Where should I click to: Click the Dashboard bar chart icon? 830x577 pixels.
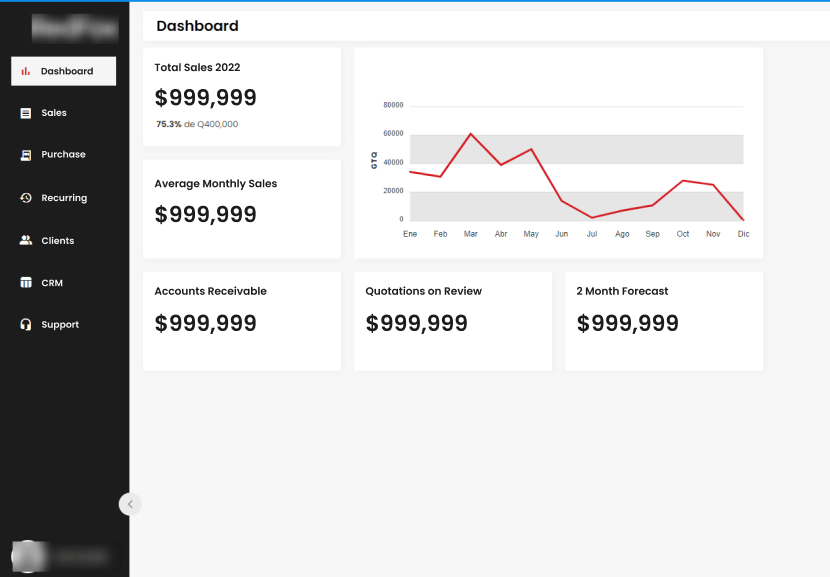point(25,71)
